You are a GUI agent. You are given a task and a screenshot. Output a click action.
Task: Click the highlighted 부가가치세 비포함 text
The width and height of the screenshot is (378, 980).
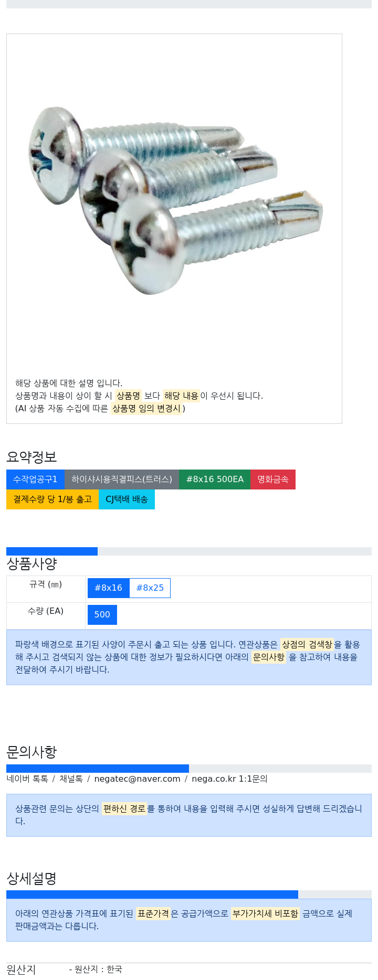[265, 913]
